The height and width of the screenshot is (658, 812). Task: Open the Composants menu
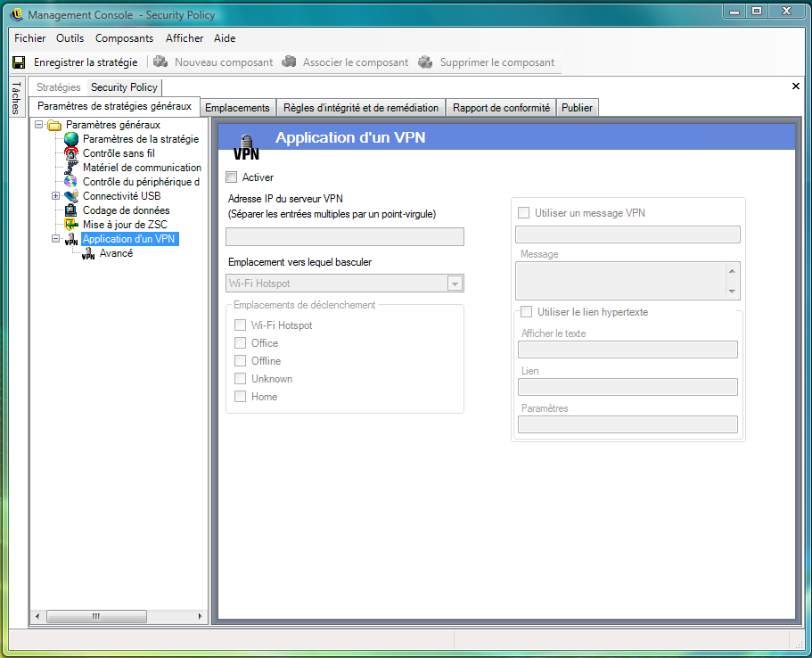coord(124,38)
